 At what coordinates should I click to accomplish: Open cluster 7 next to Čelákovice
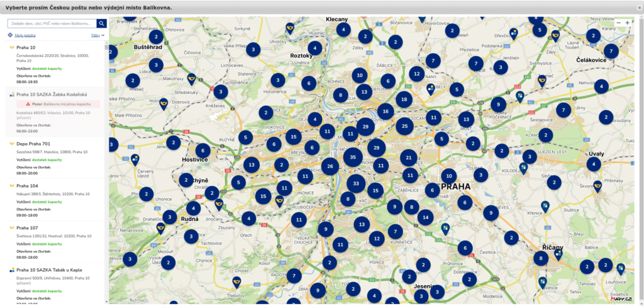[x=611, y=51]
